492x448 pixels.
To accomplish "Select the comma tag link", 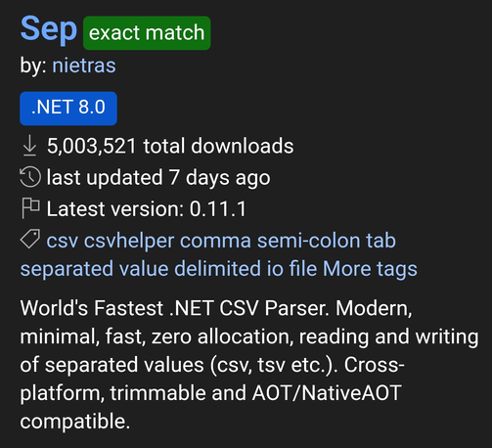I will click(x=215, y=242).
